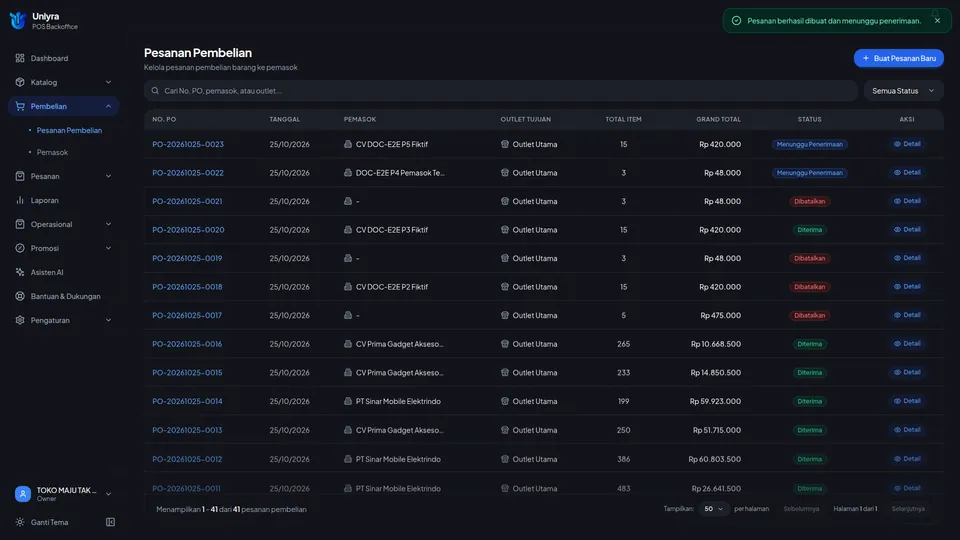Click the eye icon for PO-20261025-0017
The image size is (960, 540).
pos(897,315)
